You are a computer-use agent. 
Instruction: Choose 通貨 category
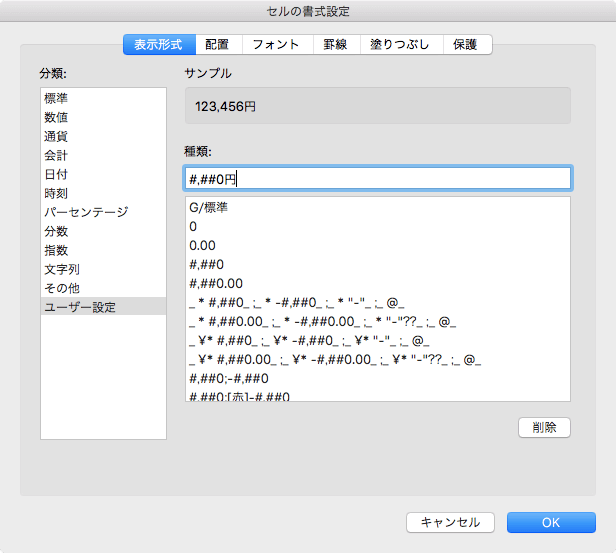[x=103, y=136]
